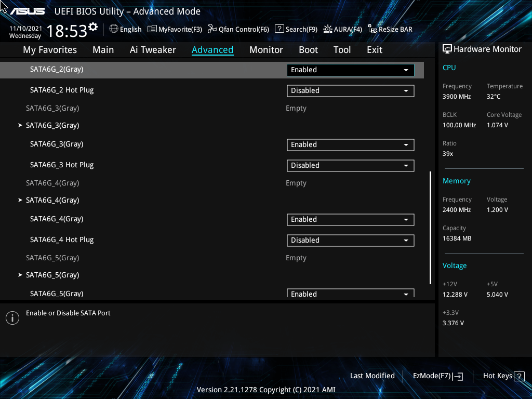Viewport: 532px width, 399px height.
Task: Go to the Exit tab
Action: tap(375, 50)
